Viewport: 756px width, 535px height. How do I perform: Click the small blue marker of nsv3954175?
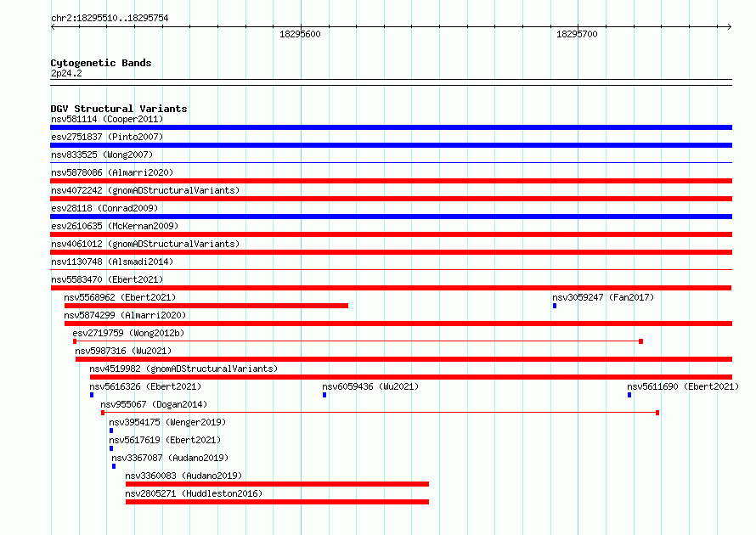pos(111,431)
